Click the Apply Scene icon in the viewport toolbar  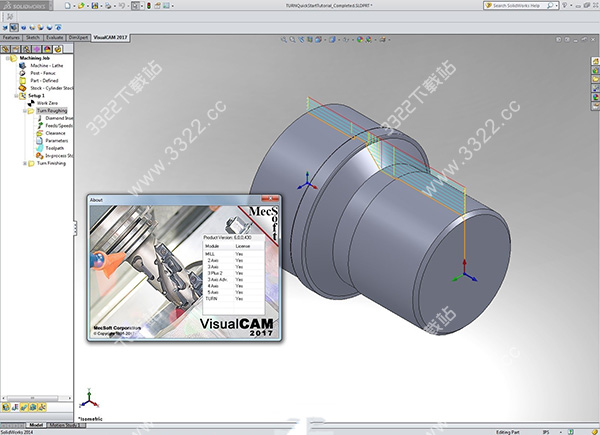point(368,39)
